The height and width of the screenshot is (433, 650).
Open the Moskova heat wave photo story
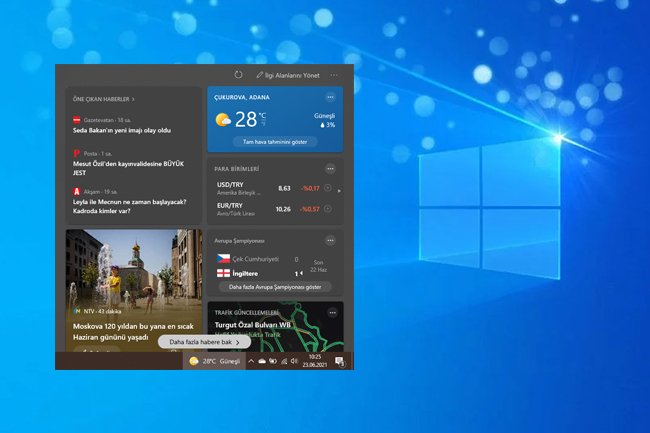pyautogui.click(x=134, y=290)
